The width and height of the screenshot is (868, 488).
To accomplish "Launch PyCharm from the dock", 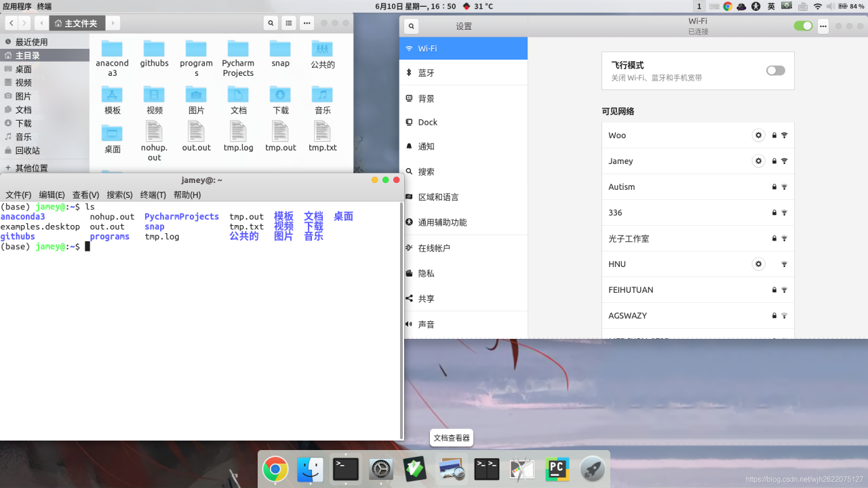I will [557, 469].
